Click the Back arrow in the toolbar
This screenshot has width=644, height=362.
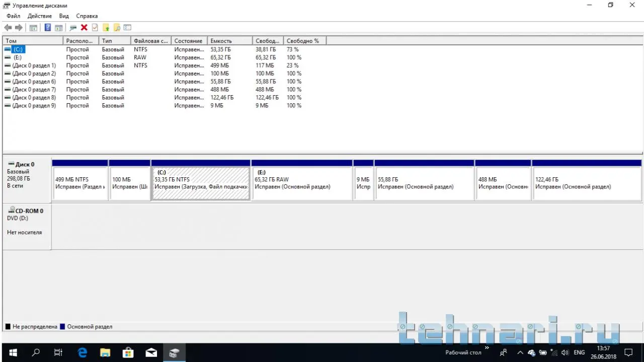point(8,28)
